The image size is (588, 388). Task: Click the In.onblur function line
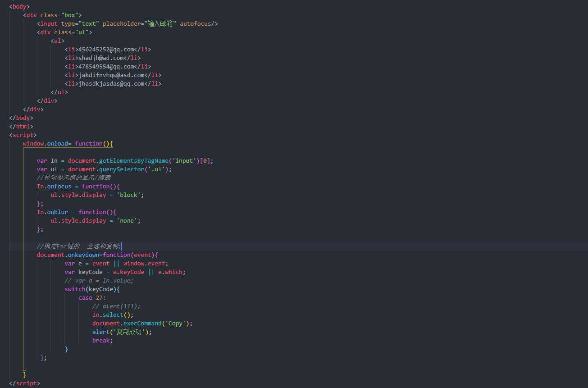pyautogui.click(x=77, y=212)
